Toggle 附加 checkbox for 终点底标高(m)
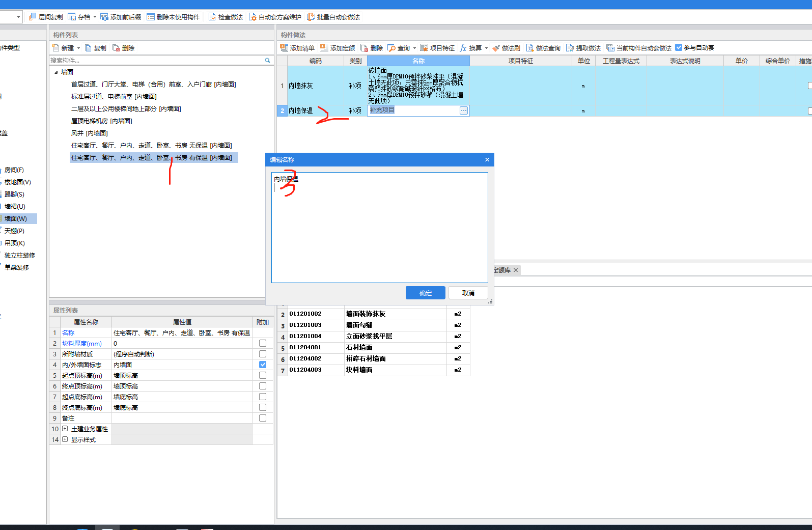 click(263, 407)
